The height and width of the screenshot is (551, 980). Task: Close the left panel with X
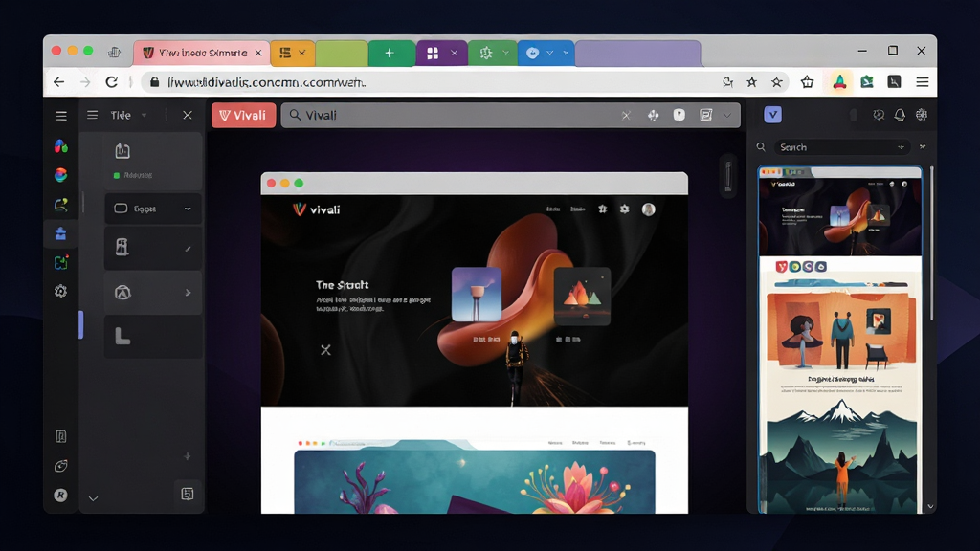[x=188, y=115]
